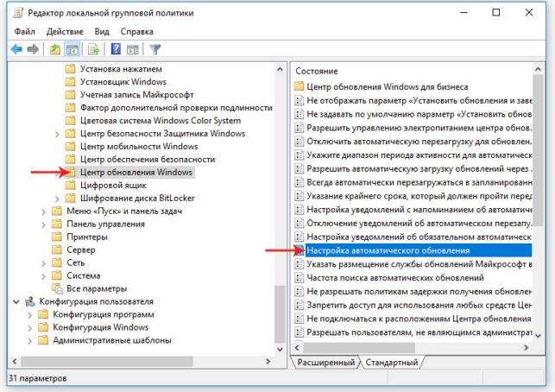
Task: Click the Состояние column header
Action: click(317, 71)
